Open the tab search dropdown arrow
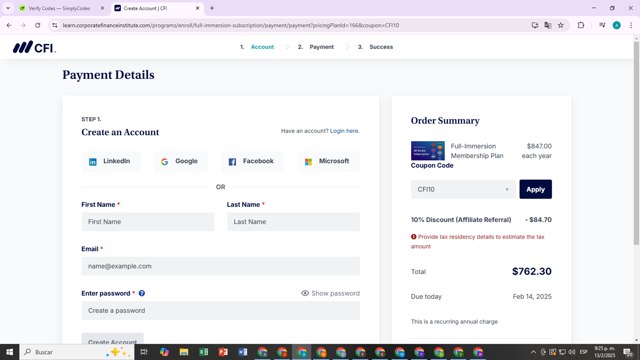This screenshot has height=360, width=640. [x=8, y=8]
